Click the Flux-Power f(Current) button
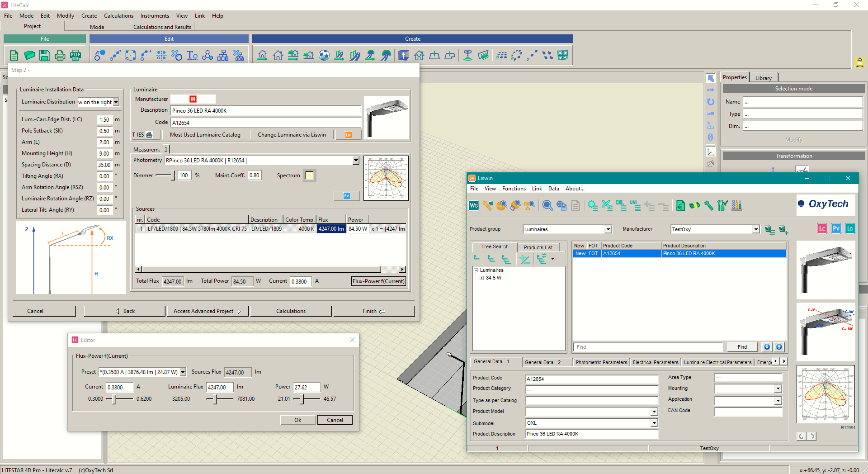Screen dimensions: 868x474 [378, 281]
